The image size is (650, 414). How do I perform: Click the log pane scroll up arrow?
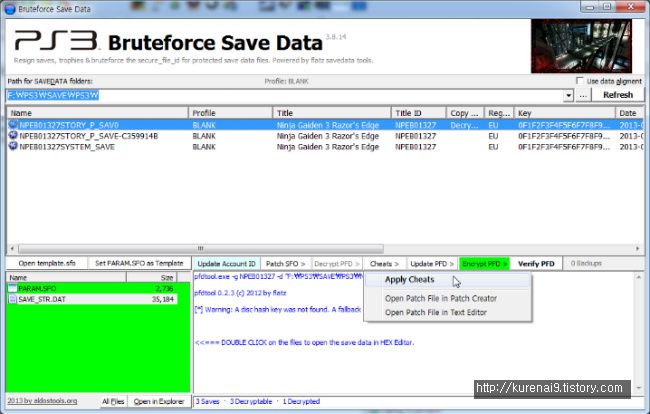639,277
